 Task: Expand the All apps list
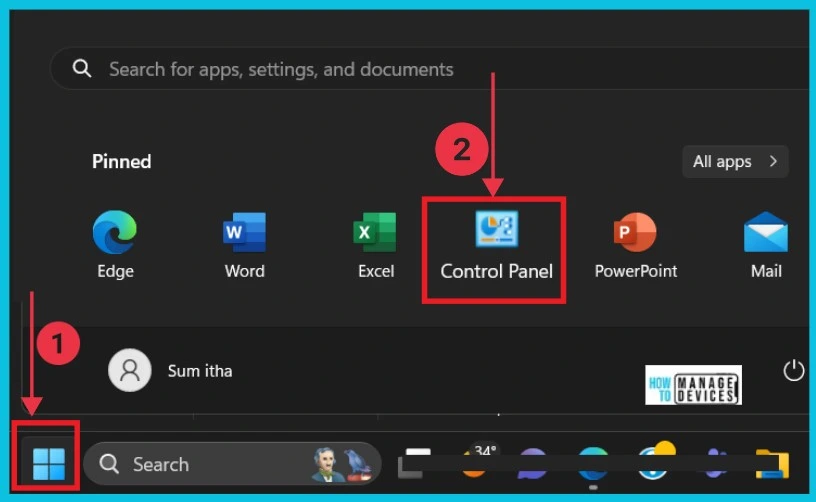pos(735,162)
